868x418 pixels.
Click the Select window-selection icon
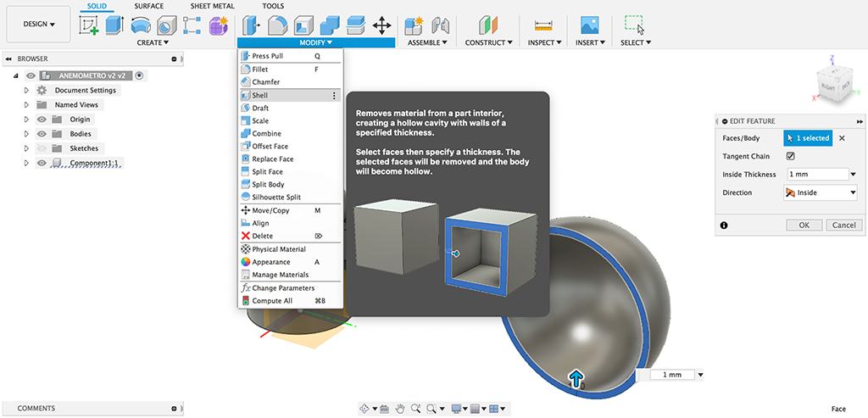click(634, 25)
